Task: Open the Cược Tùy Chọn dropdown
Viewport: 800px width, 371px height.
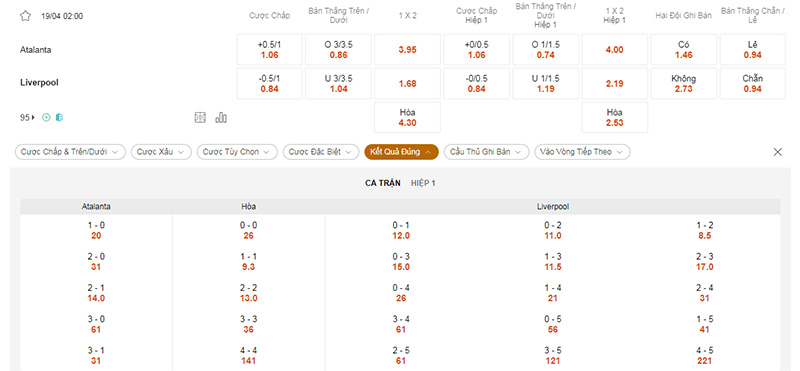Action: click(x=237, y=152)
